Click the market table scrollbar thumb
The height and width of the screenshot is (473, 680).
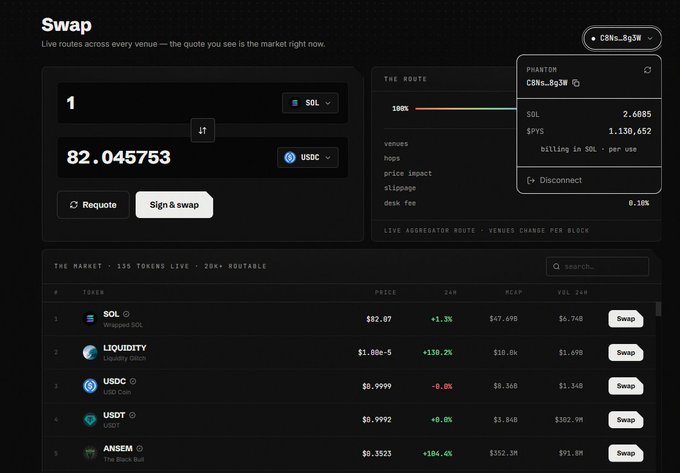(x=658, y=309)
